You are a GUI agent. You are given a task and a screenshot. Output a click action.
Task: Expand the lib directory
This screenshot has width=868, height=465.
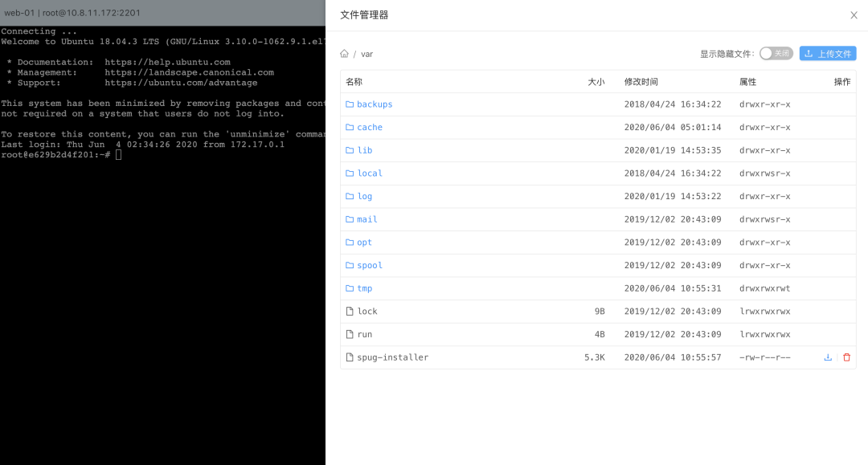tap(363, 150)
